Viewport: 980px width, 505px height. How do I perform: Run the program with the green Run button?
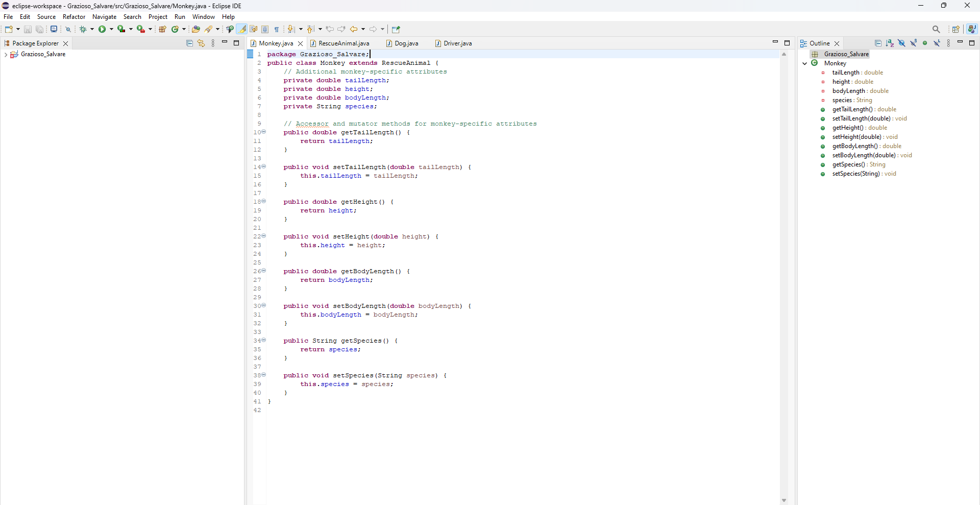102,29
